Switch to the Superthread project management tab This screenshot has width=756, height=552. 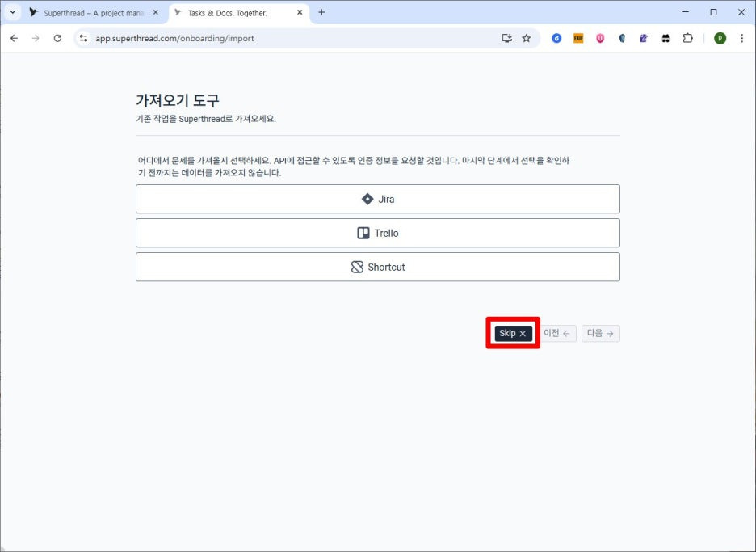click(94, 13)
